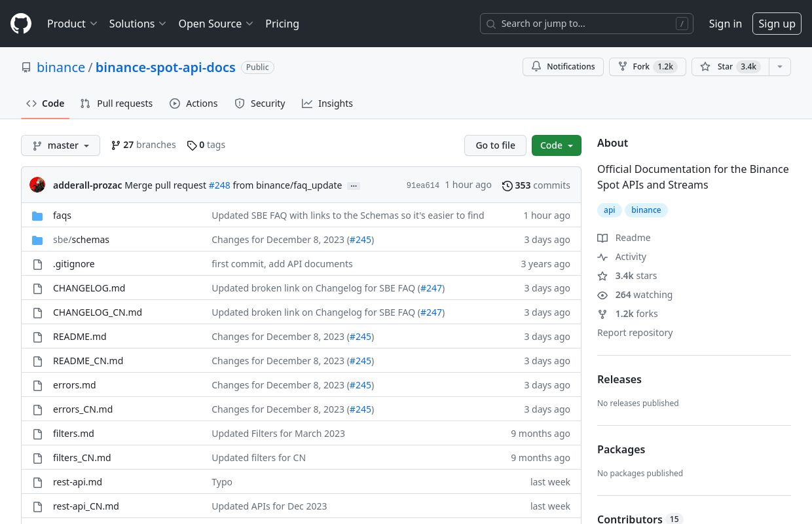Viewport: 812px width, 524px height.
Task: Open the GitHub home logo
Action: [x=21, y=24]
